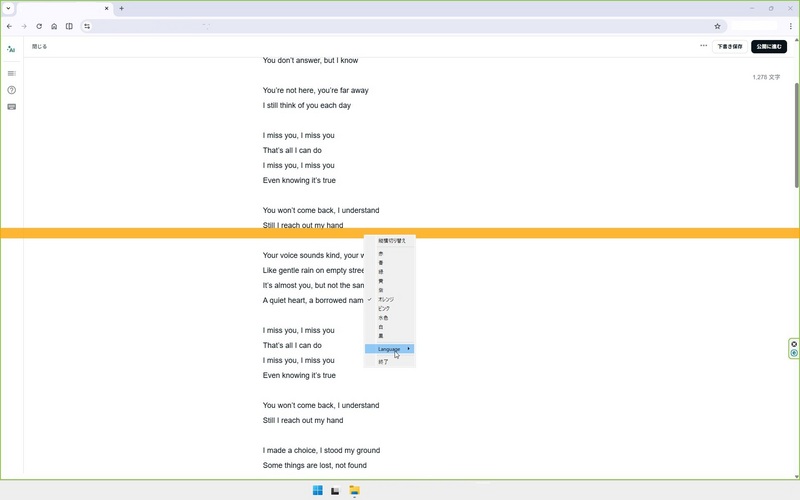Open File Explorer from the taskbar

pyautogui.click(x=354, y=490)
